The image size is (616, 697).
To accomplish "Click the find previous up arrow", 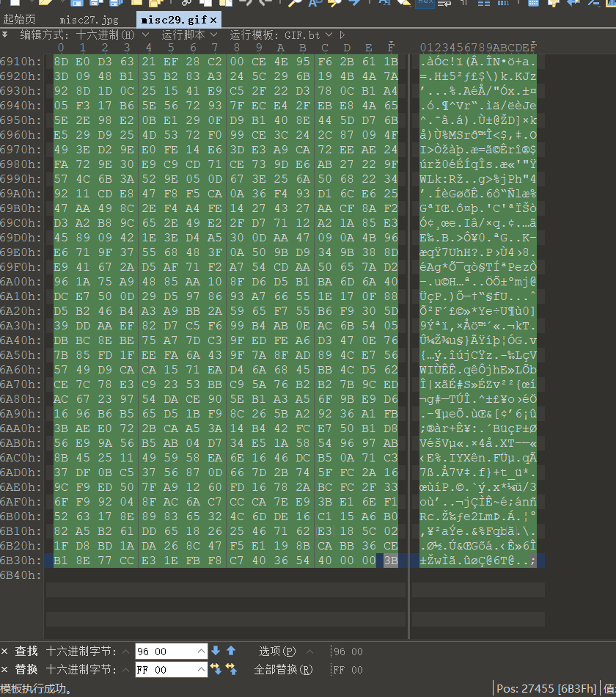I will click(x=231, y=651).
